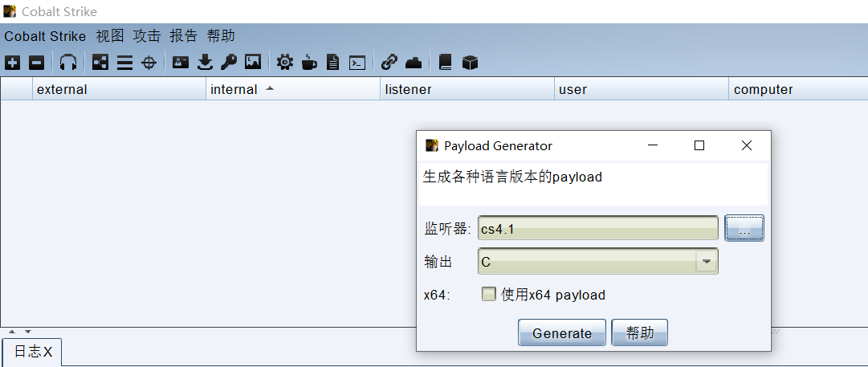Open the 帮助 menu in menu bar
The width and height of the screenshot is (868, 367).
[x=220, y=36]
